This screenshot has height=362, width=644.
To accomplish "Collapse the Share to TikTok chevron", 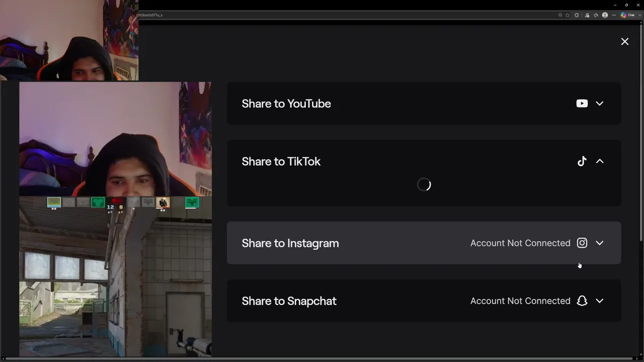I will coord(600,161).
